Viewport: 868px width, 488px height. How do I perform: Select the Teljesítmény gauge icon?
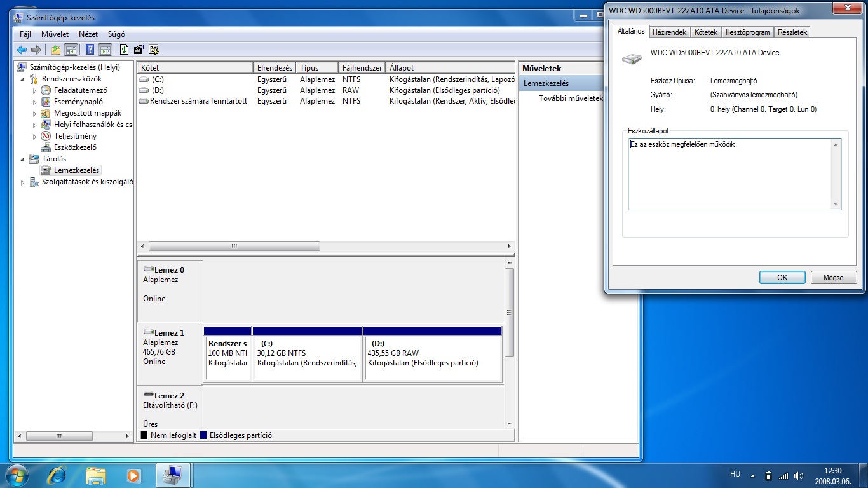(x=46, y=136)
